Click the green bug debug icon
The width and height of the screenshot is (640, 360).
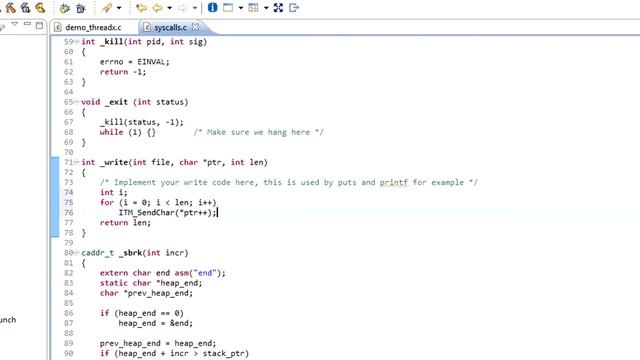64,8
